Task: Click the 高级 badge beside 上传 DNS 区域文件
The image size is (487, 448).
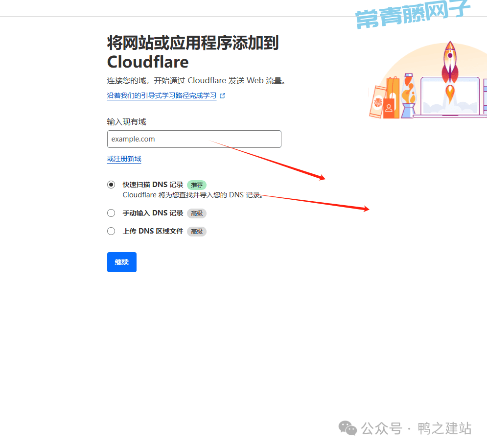Action: pyautogui.click(x=197, y=232)
